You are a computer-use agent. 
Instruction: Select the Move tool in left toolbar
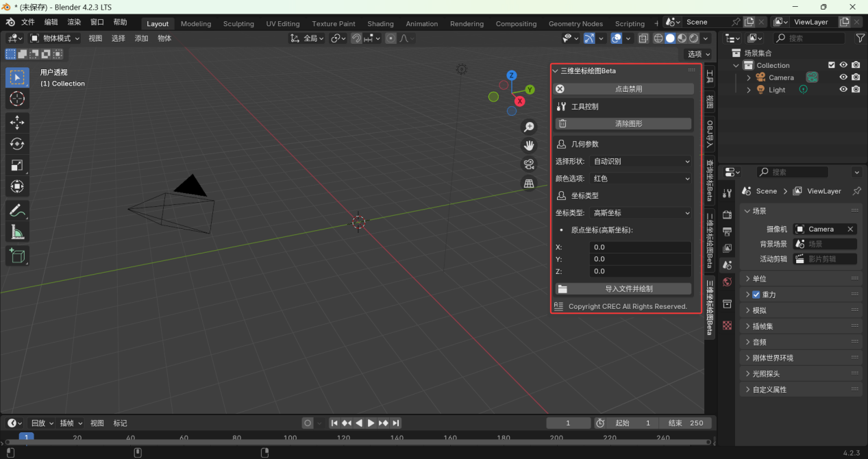point(17,123)
